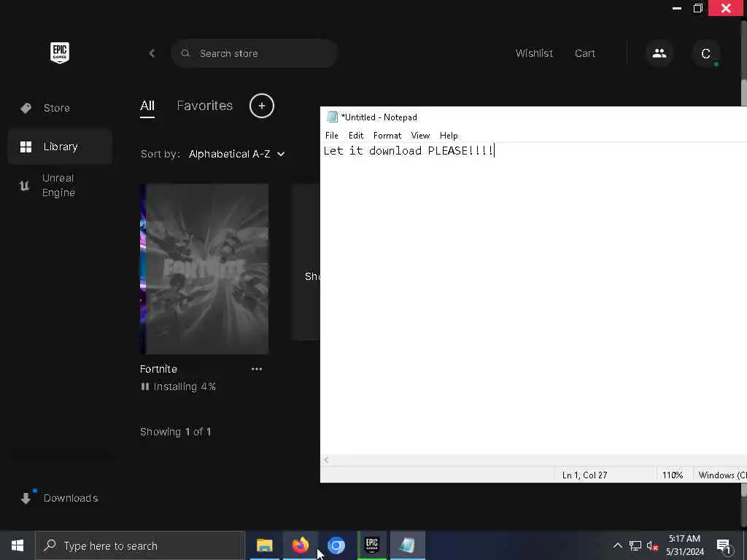Image resolution: width=747 pixels, height=560 pixels.
Task: Click the taskbar clock and date
Action: click(684, 545)
